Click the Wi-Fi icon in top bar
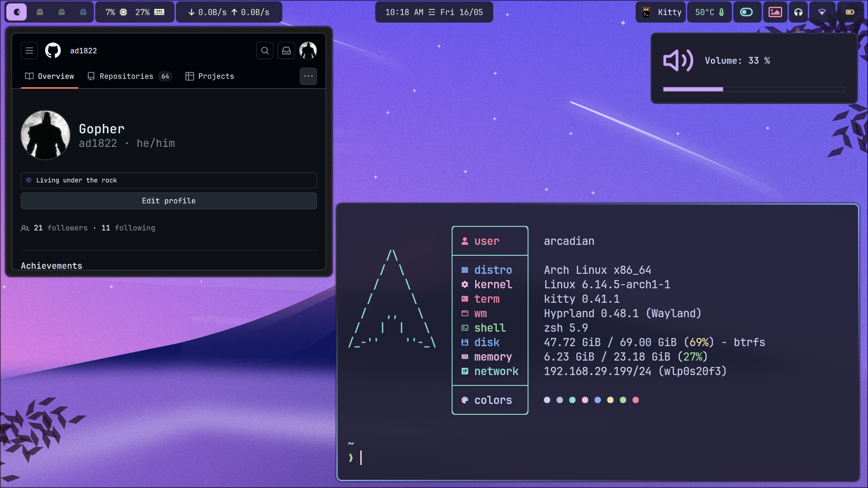868x488 pixels. 822,12
